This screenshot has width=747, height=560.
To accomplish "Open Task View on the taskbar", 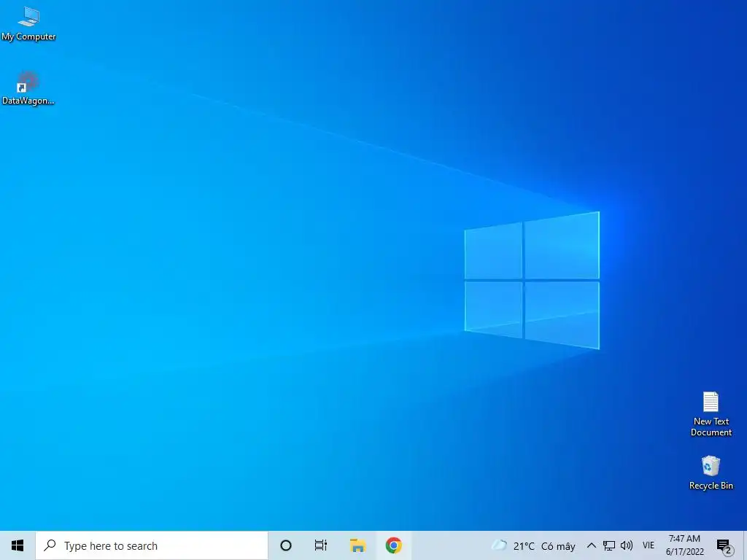I will click(x=321, y=545).
